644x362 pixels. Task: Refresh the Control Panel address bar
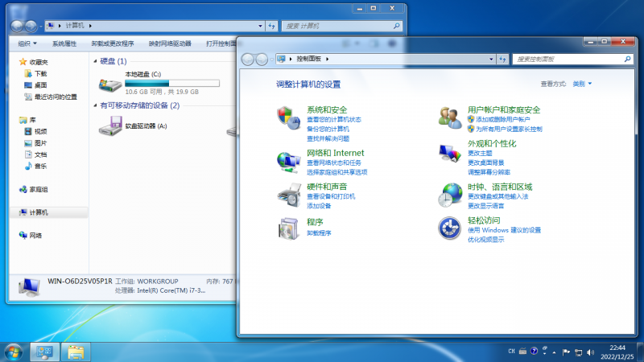(x=502, y=59)
